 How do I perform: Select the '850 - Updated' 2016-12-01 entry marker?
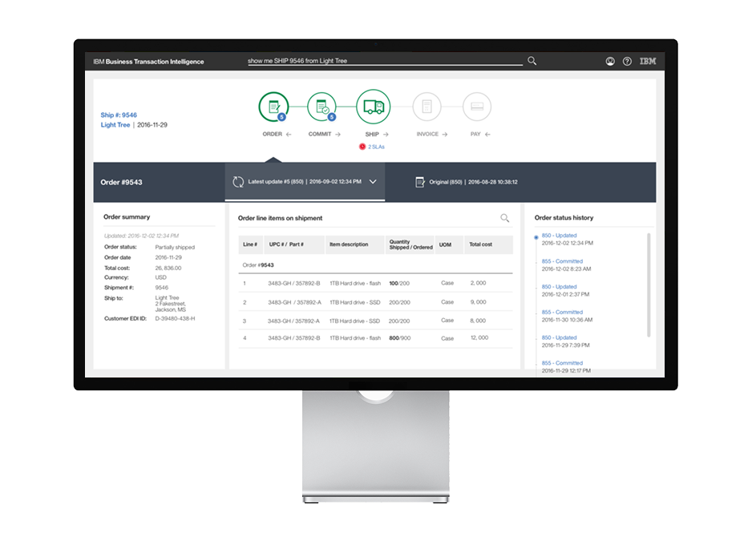tap(536, 288)
